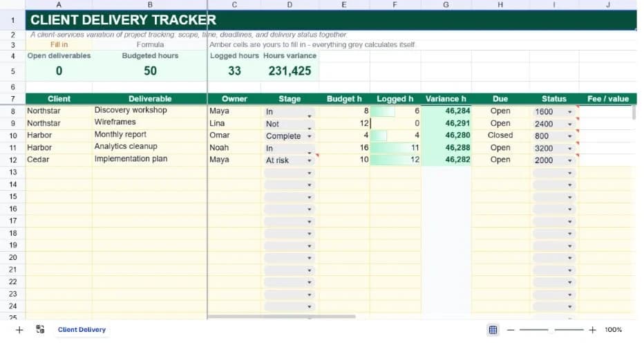The width and height of the screenshot is (644, 343).
Task: Click the Client column heading
Action: pos(59,99)
